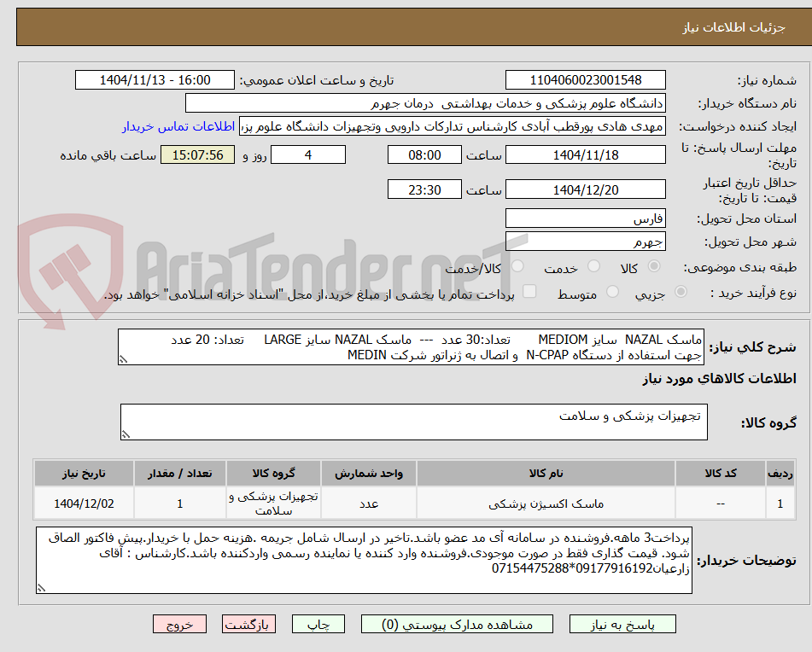Screen dimensions: 812x652
Task: Click the page title جزئیات اطلاعات نیاز
Action: [x=733, y=27]
